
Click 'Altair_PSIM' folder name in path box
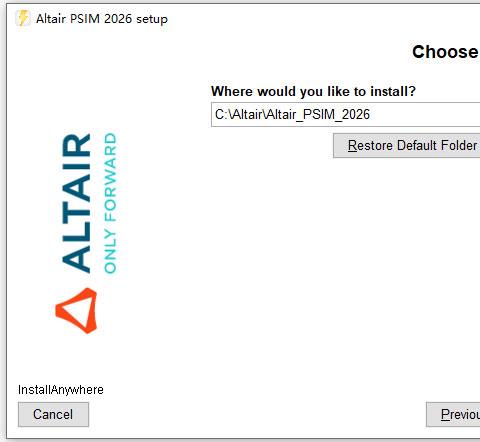[x=302, y=115]
